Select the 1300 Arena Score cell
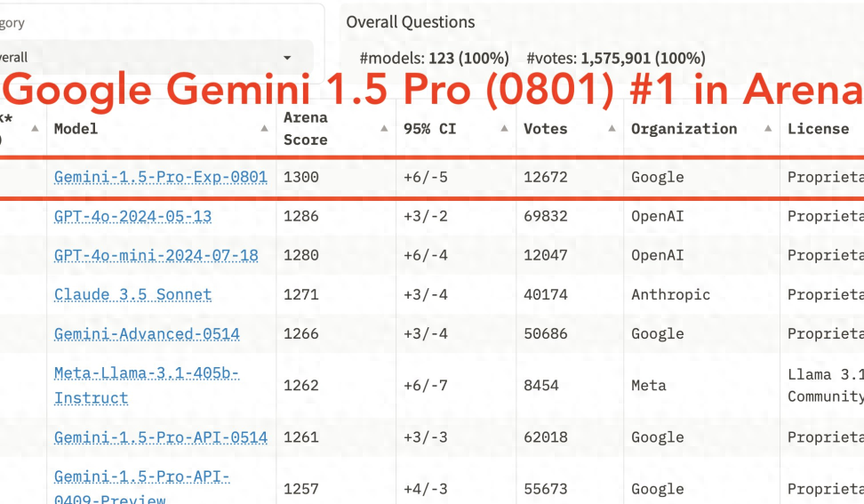864x504 pixels. click(x=300, y=177)
